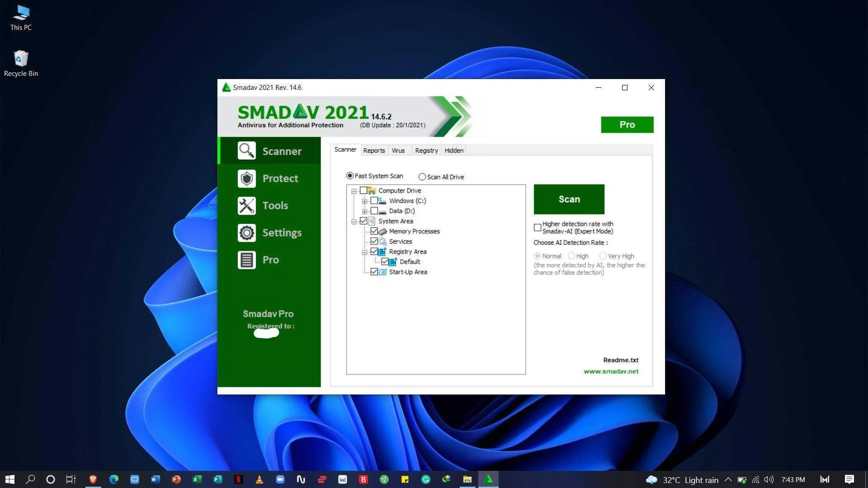The width and height of the screenshot is (868, 488).
Task: Uncheck the Memory Processes checkbox
Action: [x=374, y=231]
